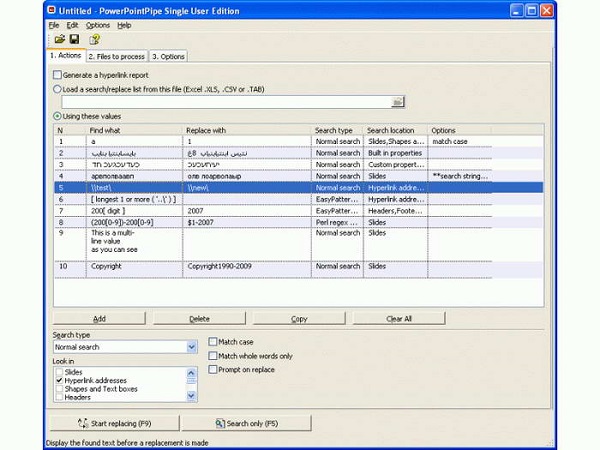Check Shapes and Text boxes option
600x450 pixels.
(59, 389)
